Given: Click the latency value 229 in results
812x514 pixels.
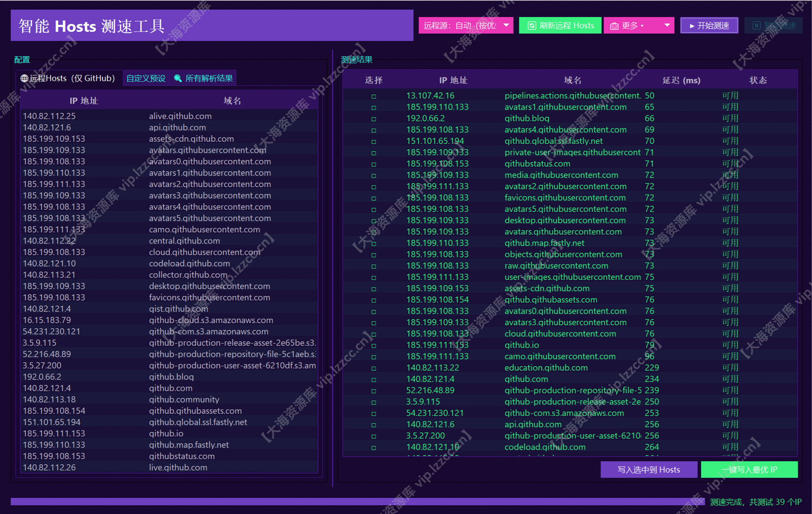Looking at the screenshot, I should click(x=652, y=368).
